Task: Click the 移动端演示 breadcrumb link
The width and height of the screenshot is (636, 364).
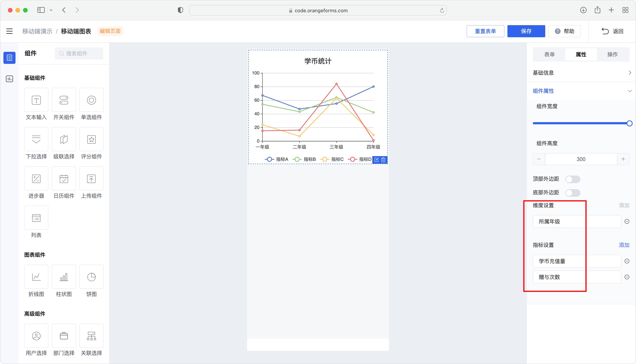Action: [37, 31]
